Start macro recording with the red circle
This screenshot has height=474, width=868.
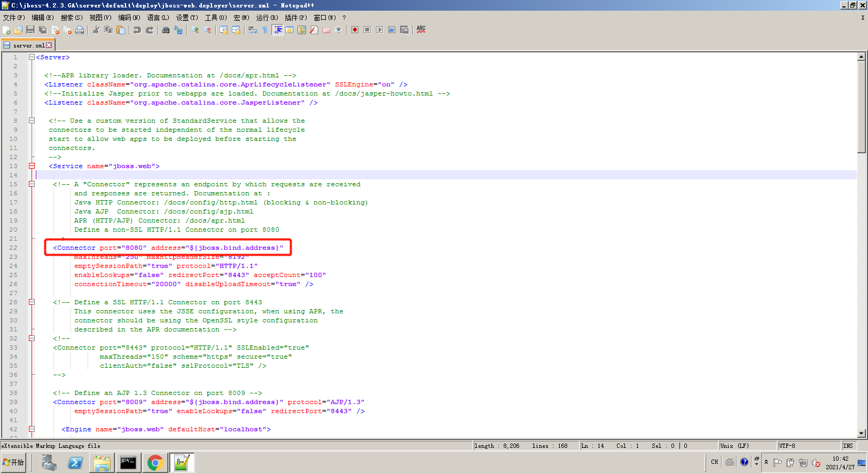pos(355,30)
